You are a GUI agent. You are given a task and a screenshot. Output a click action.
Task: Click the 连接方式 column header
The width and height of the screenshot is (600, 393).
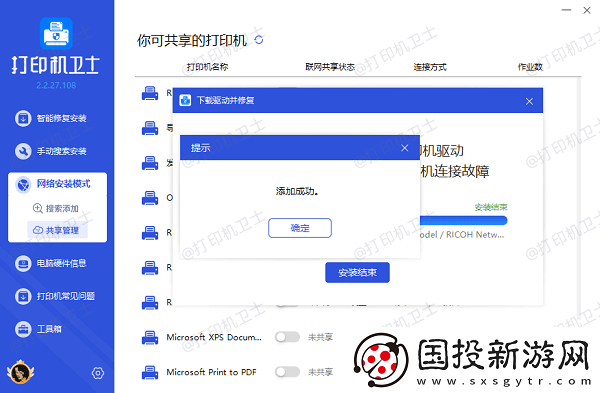(430, 67)
